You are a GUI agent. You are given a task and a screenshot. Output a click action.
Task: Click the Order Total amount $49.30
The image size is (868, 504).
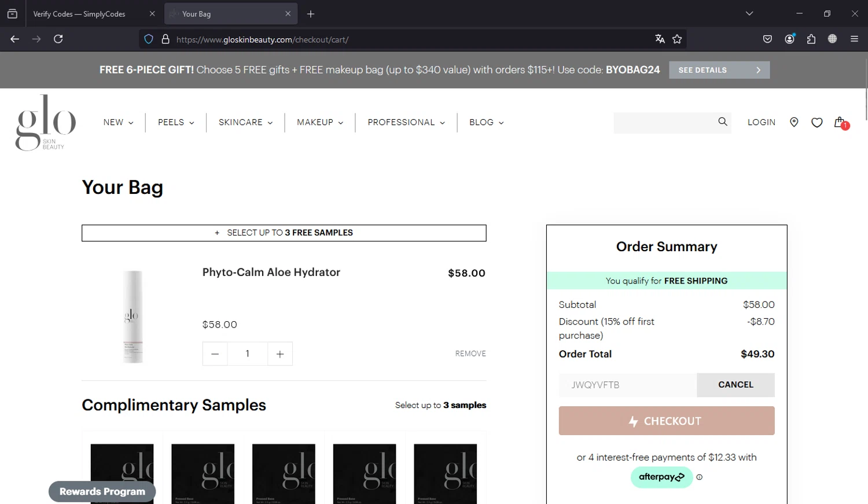pyautogui.click(x=757, y=354)
